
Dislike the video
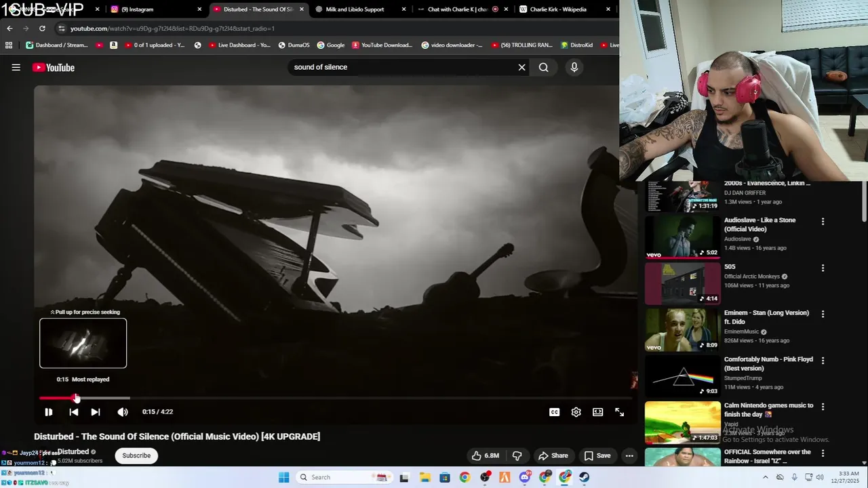[x=517, y=455]
